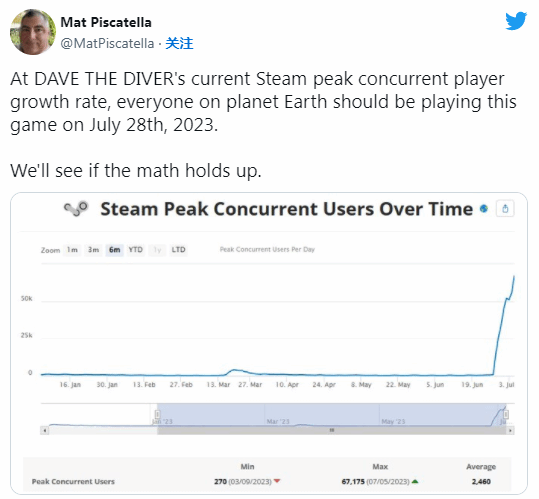Click the Steam logo icon

click(x=76, y=209)
